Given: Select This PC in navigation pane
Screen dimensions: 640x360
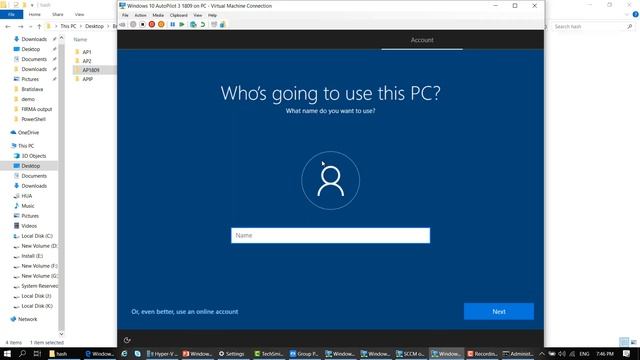Looking at the screenshot, I should pos(26,146).
